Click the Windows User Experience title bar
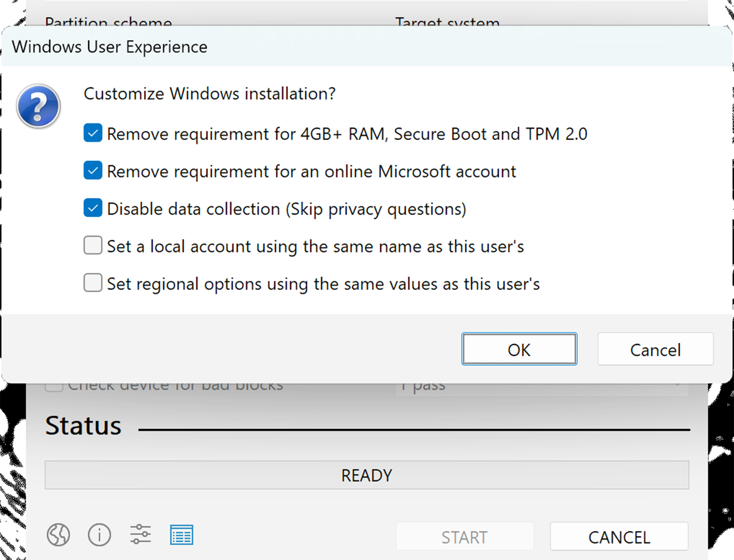The height and width of the screenshot is (560, 734). [x=109, y=46]
